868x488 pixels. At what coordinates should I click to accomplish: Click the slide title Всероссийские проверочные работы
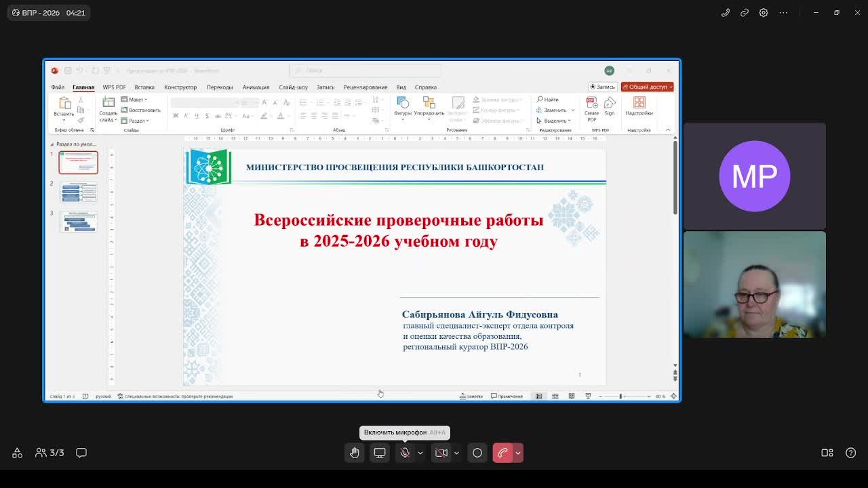[399, 230]
